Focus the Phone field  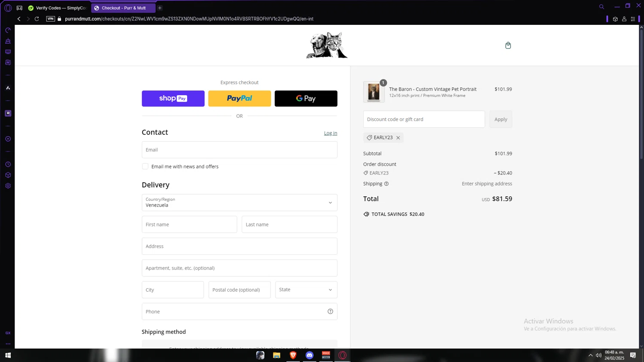(x=240, y=311)
